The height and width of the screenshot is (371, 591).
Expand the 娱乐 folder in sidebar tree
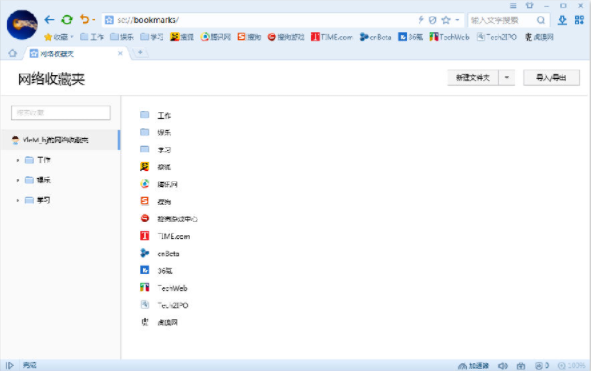coord(17,180)
